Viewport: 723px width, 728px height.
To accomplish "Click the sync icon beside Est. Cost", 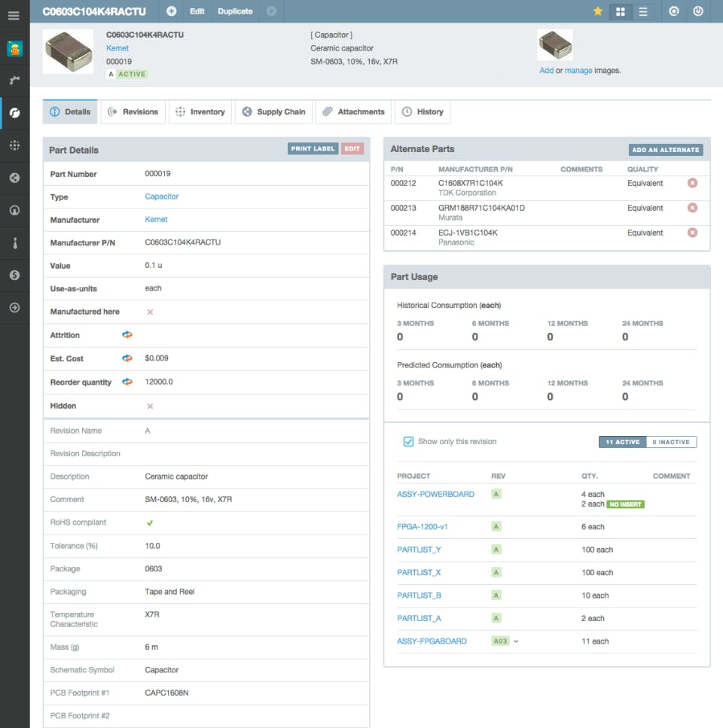I will (127, 358).
